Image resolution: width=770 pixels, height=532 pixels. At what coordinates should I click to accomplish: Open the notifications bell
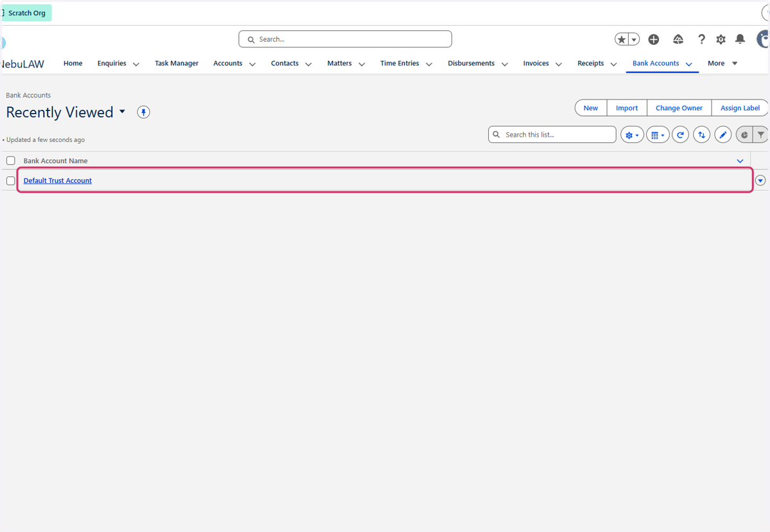740,40
